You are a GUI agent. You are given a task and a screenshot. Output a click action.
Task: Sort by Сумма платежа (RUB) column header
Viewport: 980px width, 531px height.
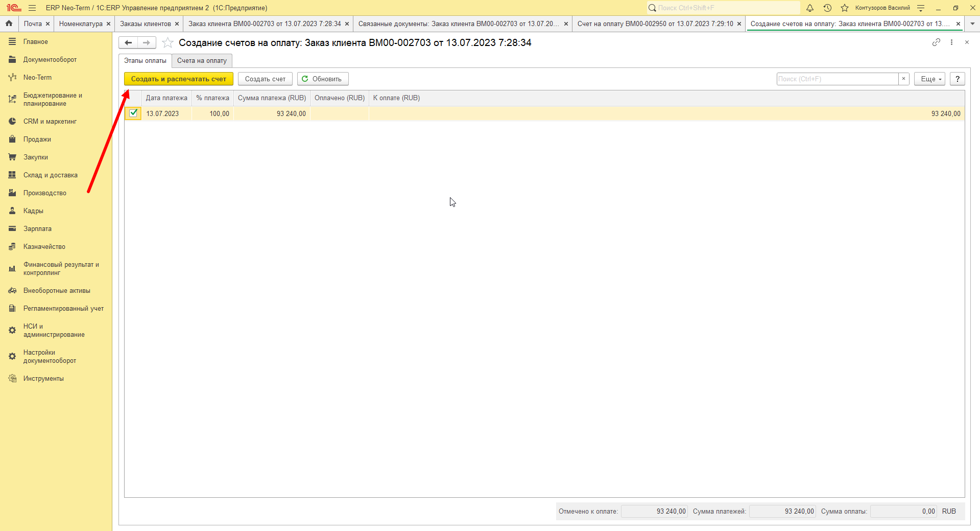pos(272,98)
